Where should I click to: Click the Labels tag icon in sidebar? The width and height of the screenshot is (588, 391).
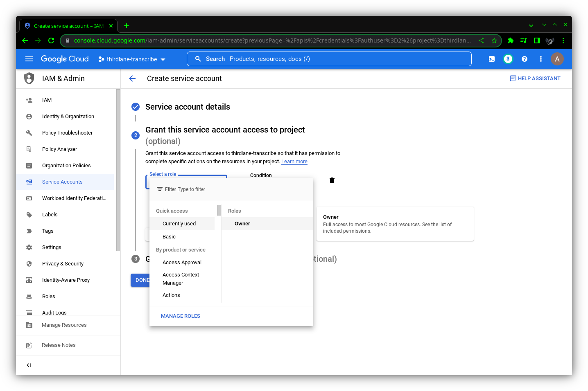tap(29, 215)
